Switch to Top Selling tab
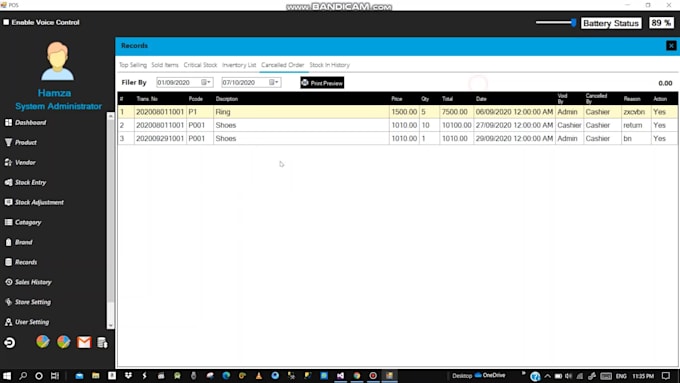 pyautogui.click(x=133, y=65)
